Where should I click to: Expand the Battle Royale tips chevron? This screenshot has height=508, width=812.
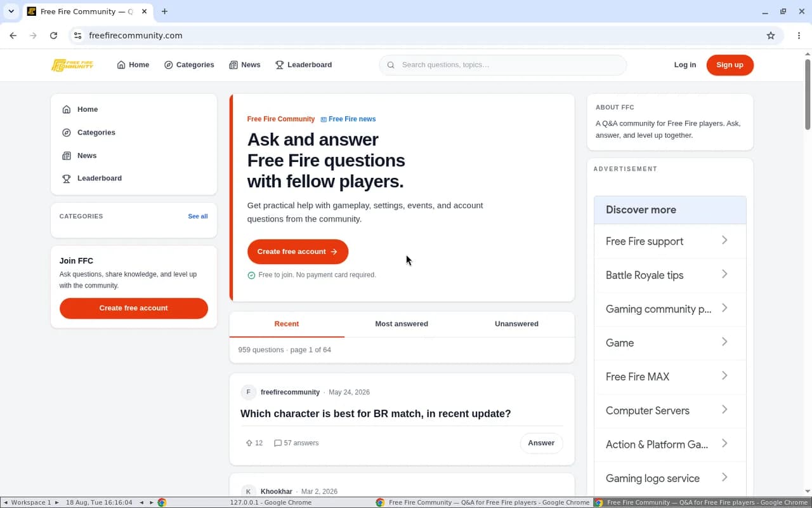(724, 274)
